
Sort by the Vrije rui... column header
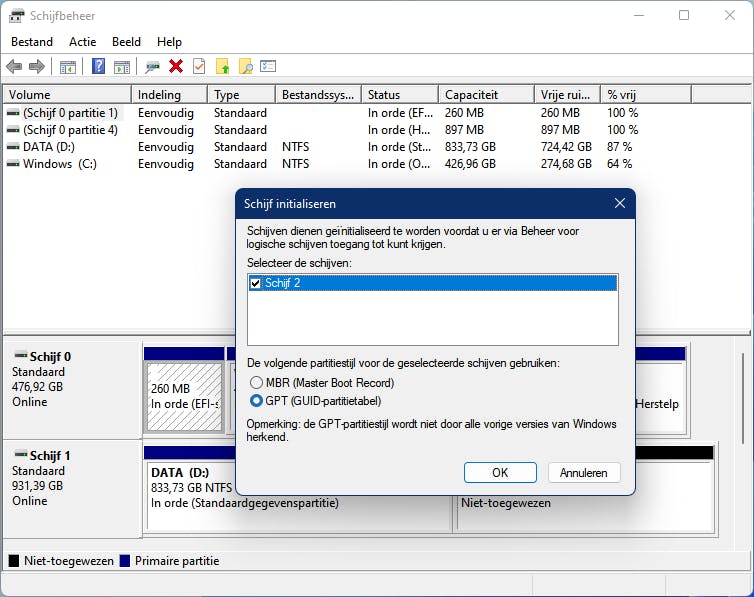pyautogui.click(x=567, y=95)
